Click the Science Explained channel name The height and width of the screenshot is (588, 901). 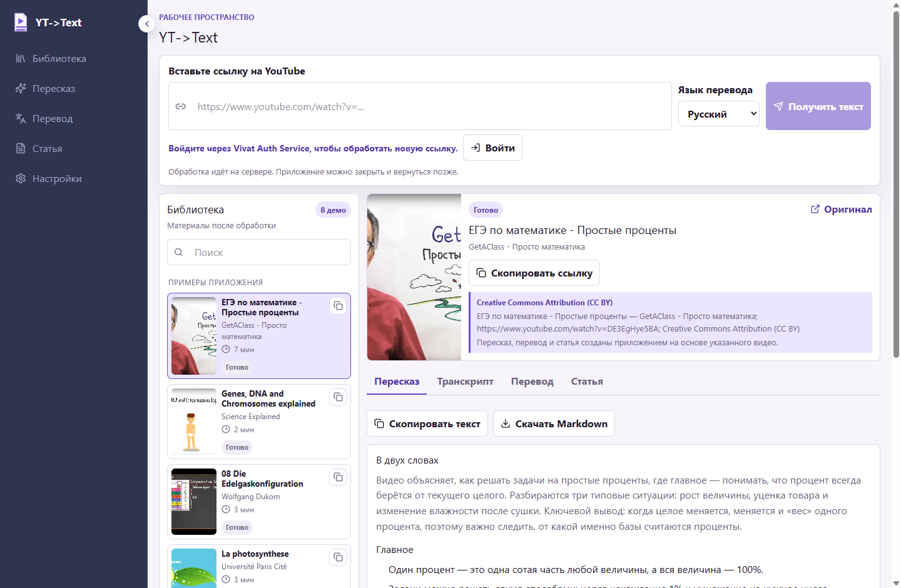click(251, 417)
